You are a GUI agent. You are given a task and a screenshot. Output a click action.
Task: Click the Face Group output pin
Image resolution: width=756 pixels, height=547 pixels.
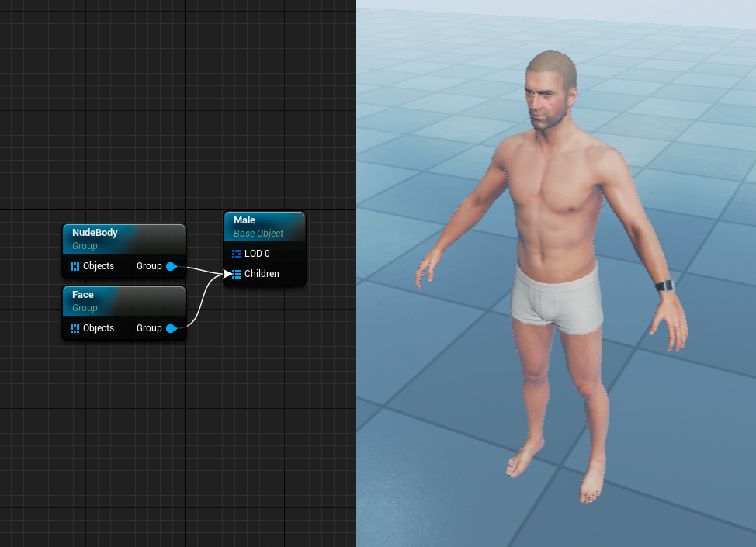pos(171,329)
